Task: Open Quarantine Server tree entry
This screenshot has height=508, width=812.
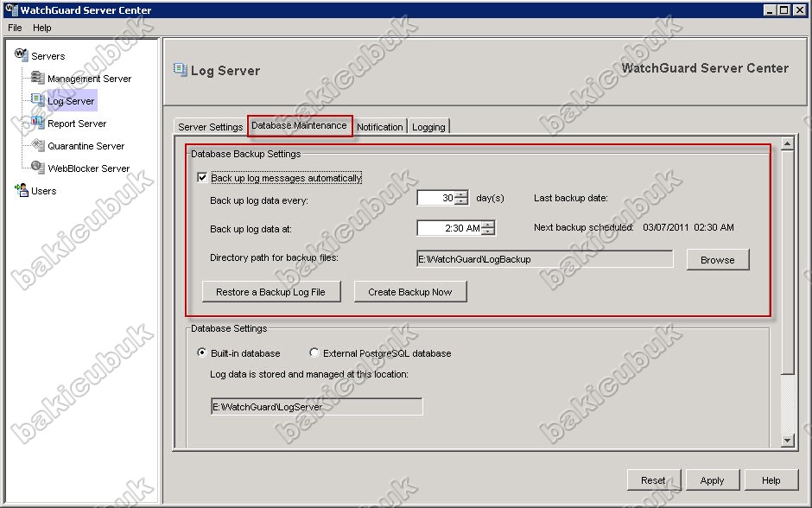Action: (86, 146)
